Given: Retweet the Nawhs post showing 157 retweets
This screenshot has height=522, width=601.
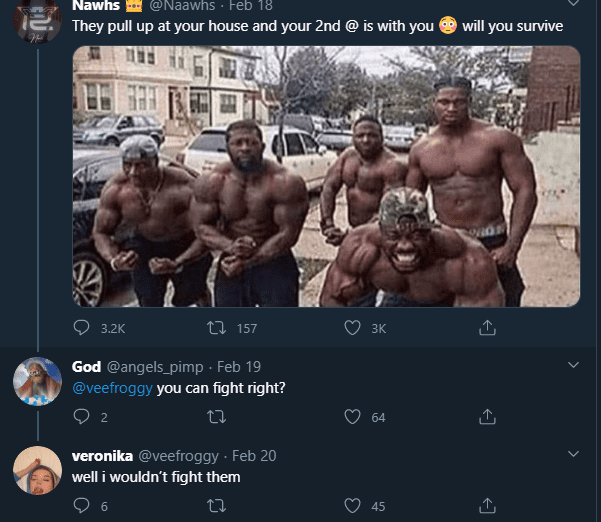Looking at the screenshot, I should click(217, 328).
